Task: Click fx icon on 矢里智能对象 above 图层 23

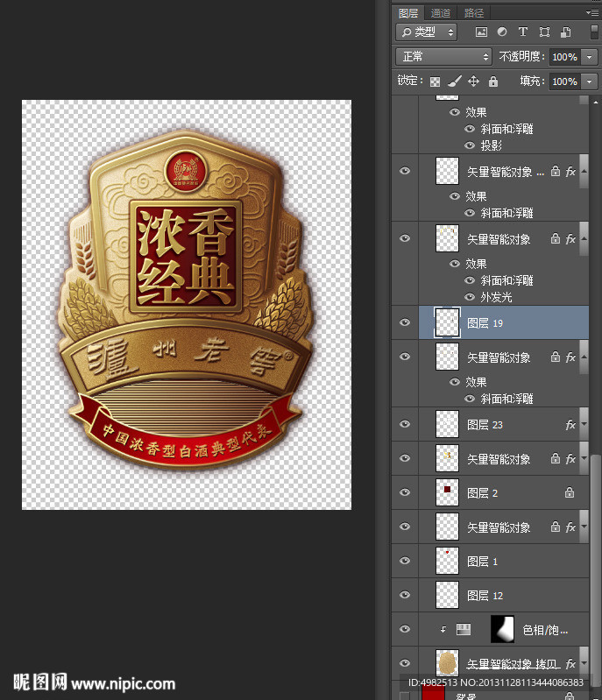Action: [570, 357]
